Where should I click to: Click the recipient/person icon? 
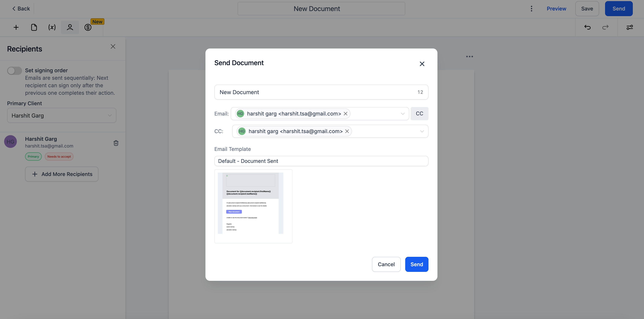pos(70,27)
